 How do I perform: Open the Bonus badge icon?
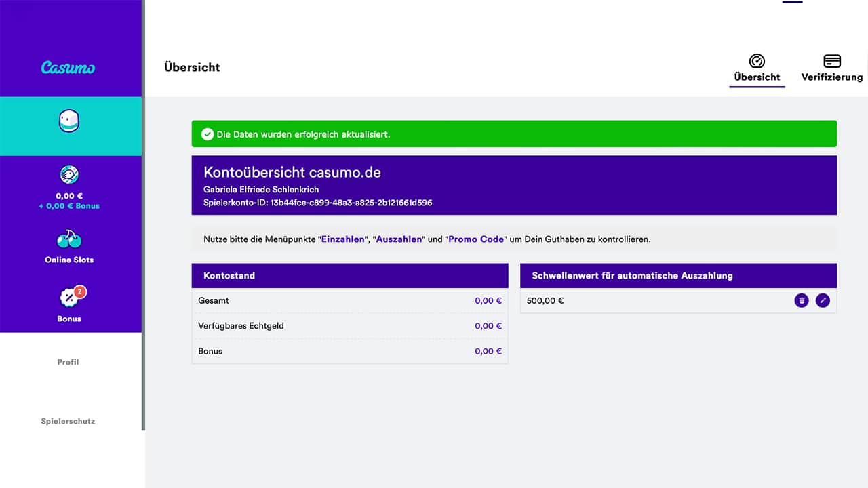pyautogui.click(x=68, y=298)
